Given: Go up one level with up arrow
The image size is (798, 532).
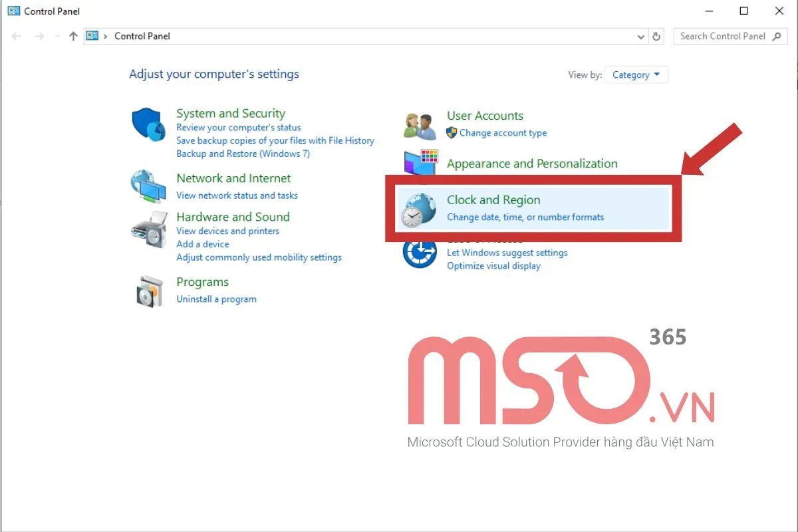Looking at the screenshot, I should [x=73, y=37].
